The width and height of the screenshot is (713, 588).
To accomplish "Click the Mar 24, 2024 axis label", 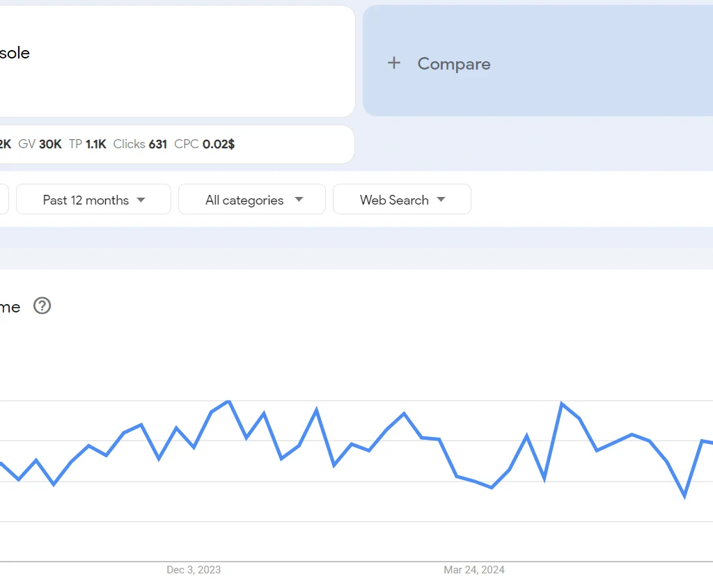I will click(x=474, y=570).
